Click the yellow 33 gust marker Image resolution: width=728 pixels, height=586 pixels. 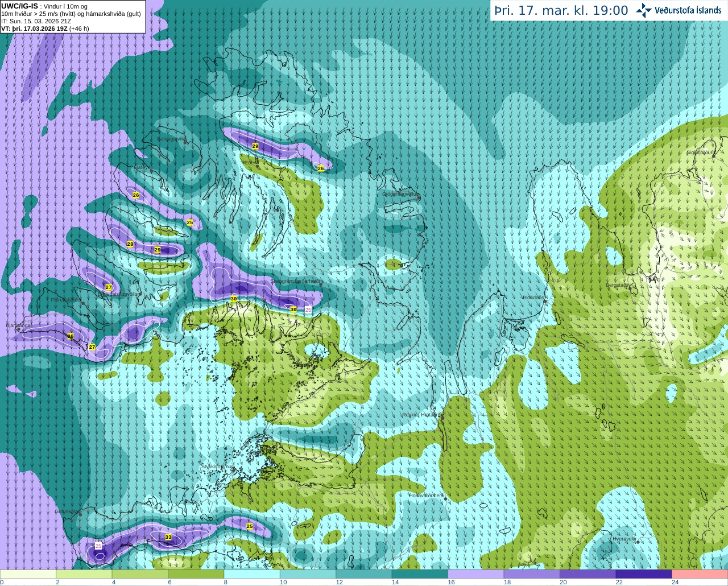tap(168, 537)
